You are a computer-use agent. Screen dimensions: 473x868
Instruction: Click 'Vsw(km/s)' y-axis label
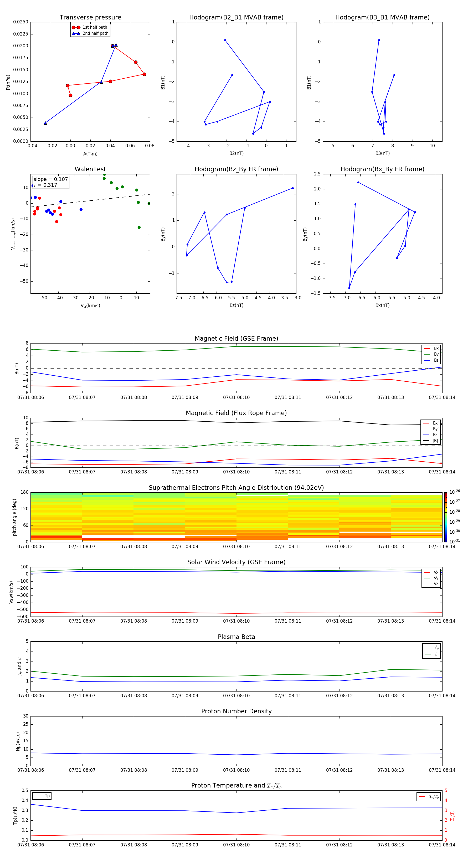[x=11, y=592]
